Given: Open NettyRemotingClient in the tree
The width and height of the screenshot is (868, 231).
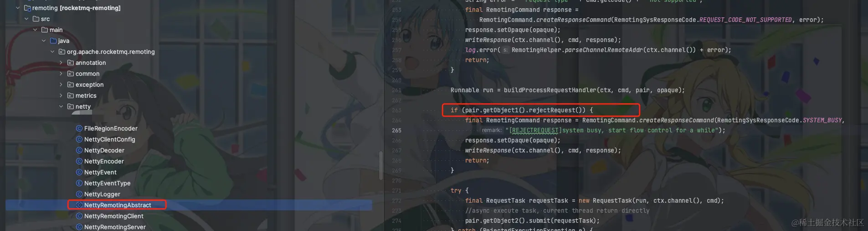Looking at the screenshot, I should tap(113, 216).
